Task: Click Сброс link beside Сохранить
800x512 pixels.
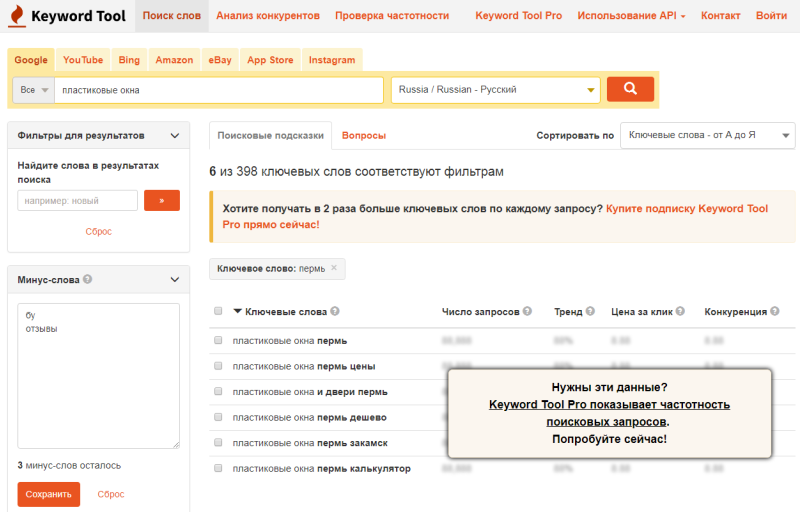Action: (x=111, y=494)
